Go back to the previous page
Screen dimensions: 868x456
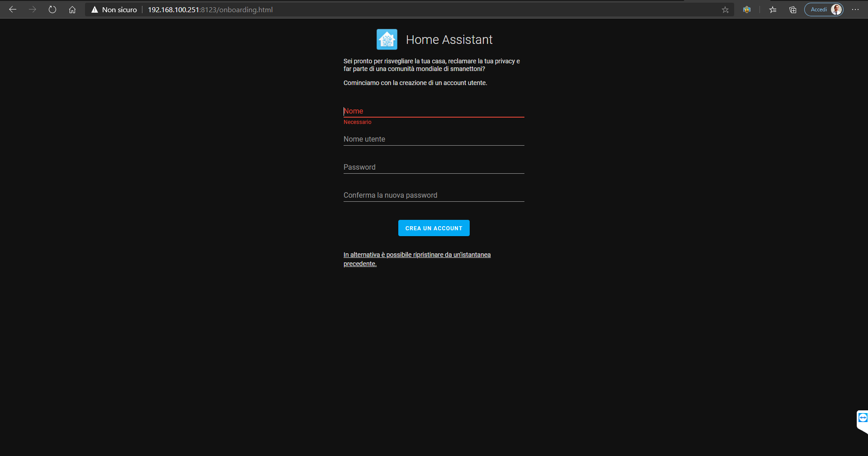click(13, 9)
